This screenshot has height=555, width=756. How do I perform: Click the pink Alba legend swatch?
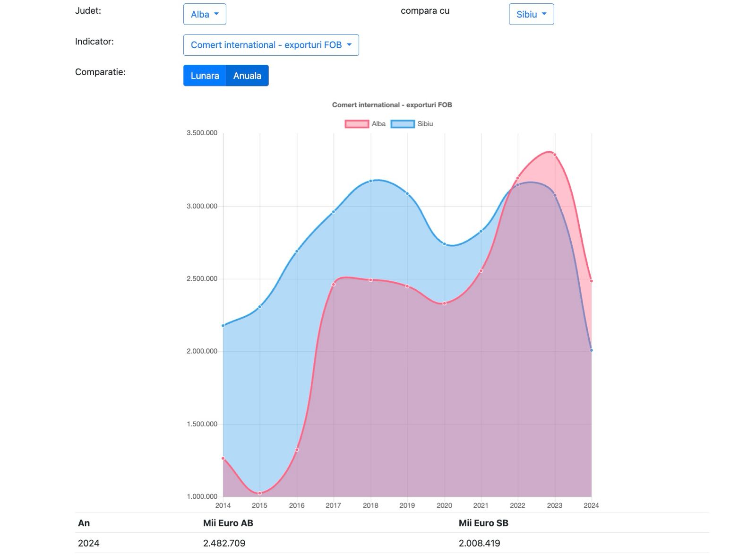pyautogui.click(x=357, y=124)
